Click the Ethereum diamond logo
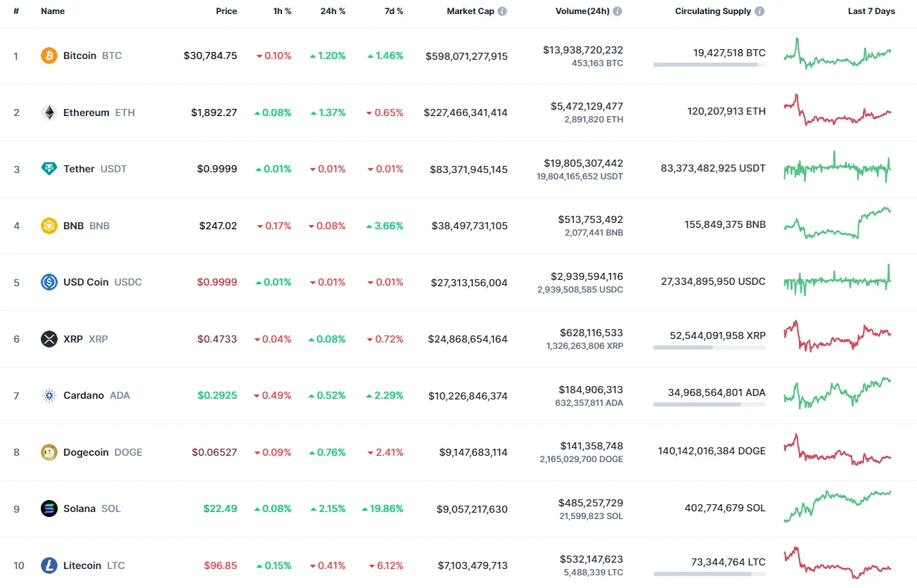The image size is (917, 588). [48, 113]
